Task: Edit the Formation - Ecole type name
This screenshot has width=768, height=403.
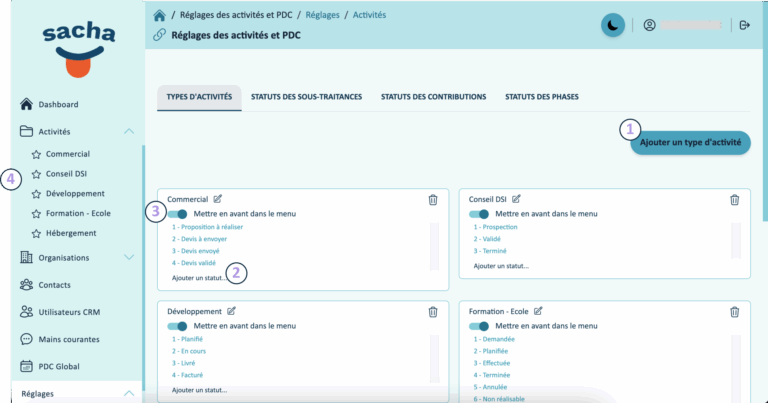Action: 538,311
